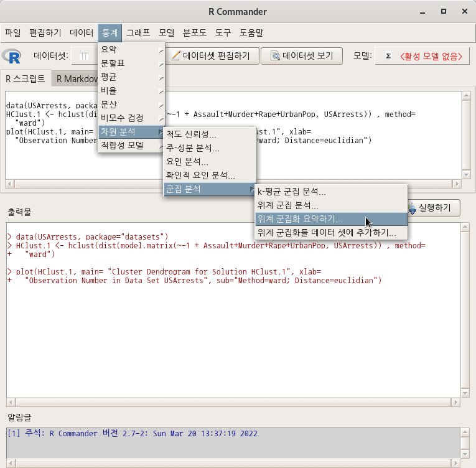The width and height of the screenshot is (476, 468).
Task: Expand the 평균 submenu
Action: point(131,77)
